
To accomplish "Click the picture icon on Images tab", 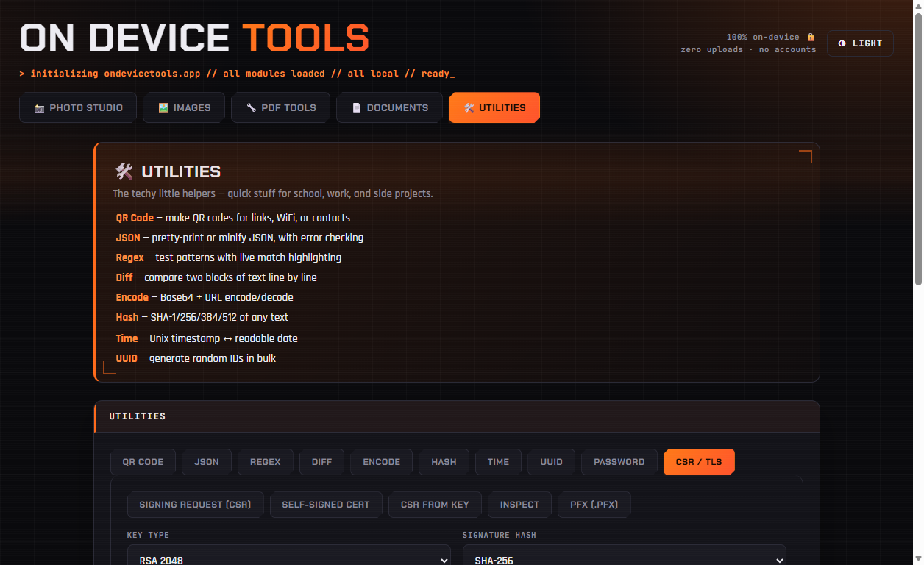I will click(x=163, y=107).
